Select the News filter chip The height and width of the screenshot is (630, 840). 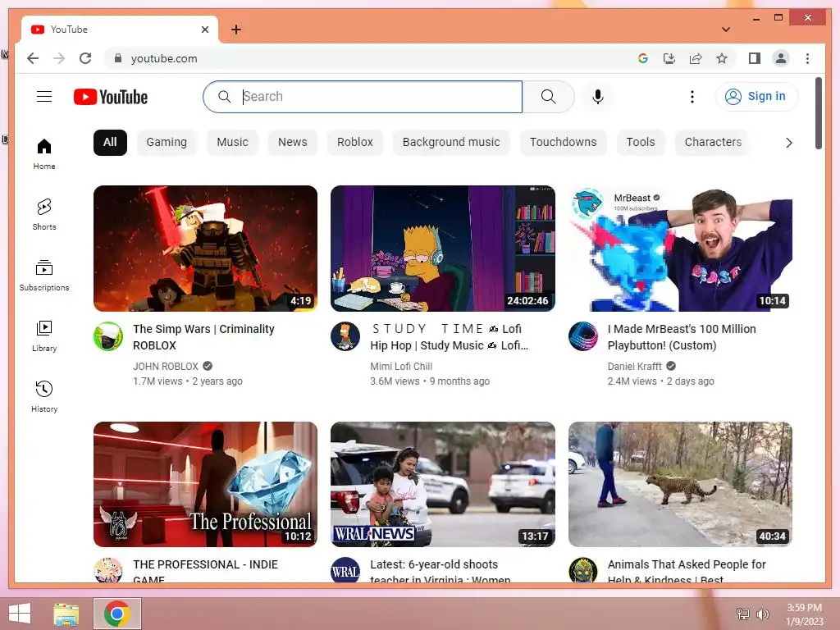coord(293,143)
